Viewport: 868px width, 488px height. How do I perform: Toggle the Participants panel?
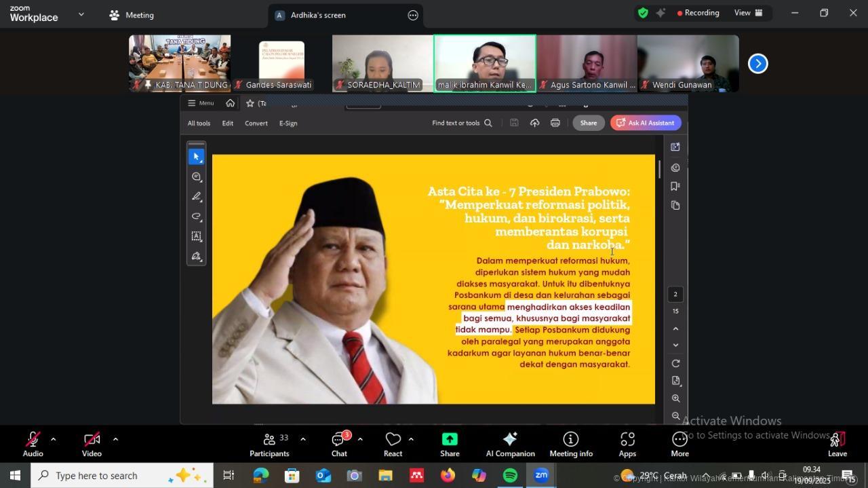[x=269, y=445]
